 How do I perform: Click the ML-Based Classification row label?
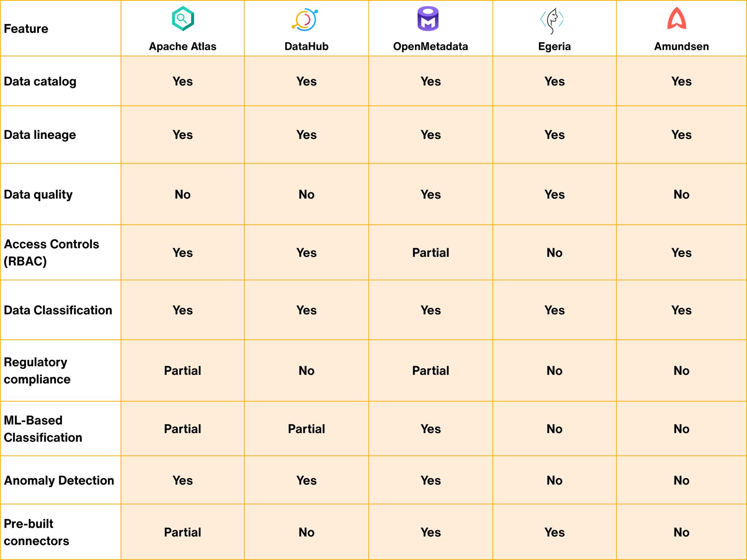click(x=43, y=429)
